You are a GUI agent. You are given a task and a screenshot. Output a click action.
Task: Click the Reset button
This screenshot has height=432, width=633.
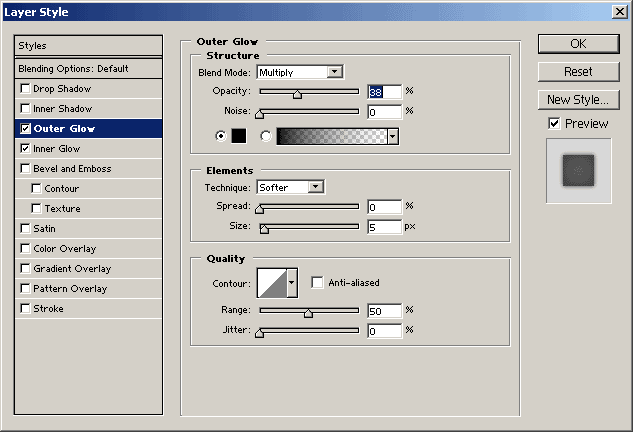(579, 72)
